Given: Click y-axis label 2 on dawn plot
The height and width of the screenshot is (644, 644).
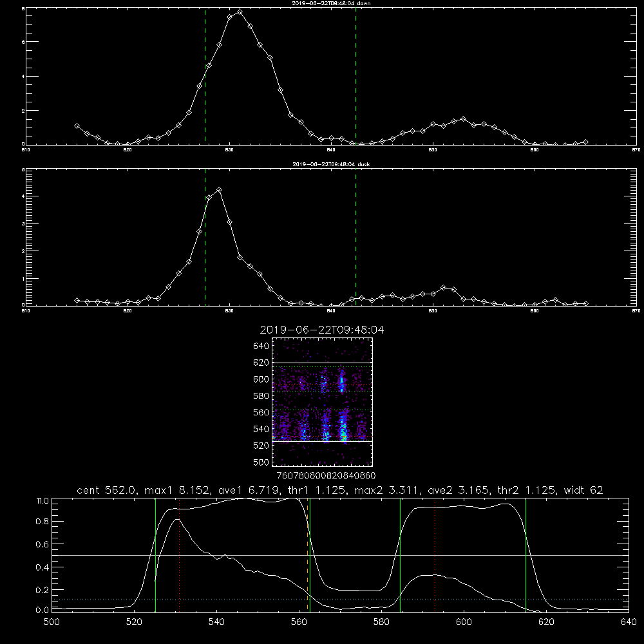Looking at the screenshot, I should 23,111.
